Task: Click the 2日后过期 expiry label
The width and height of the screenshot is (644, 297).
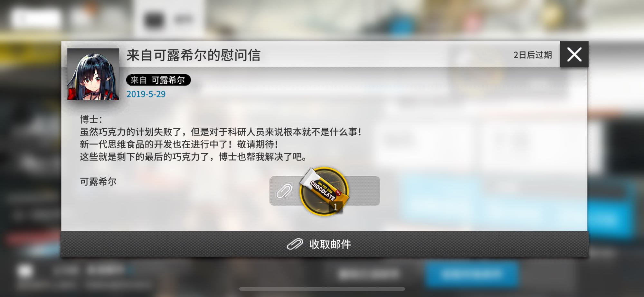Action: point(533,55)
